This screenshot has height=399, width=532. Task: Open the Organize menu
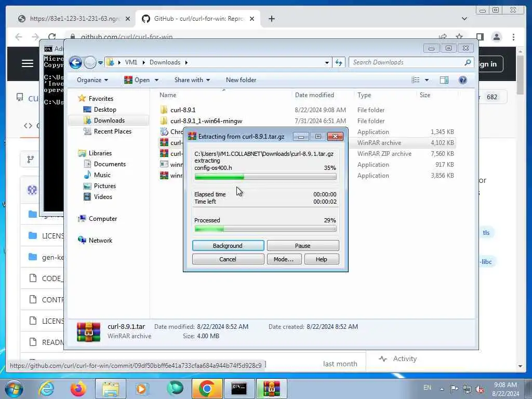[92, 80]
